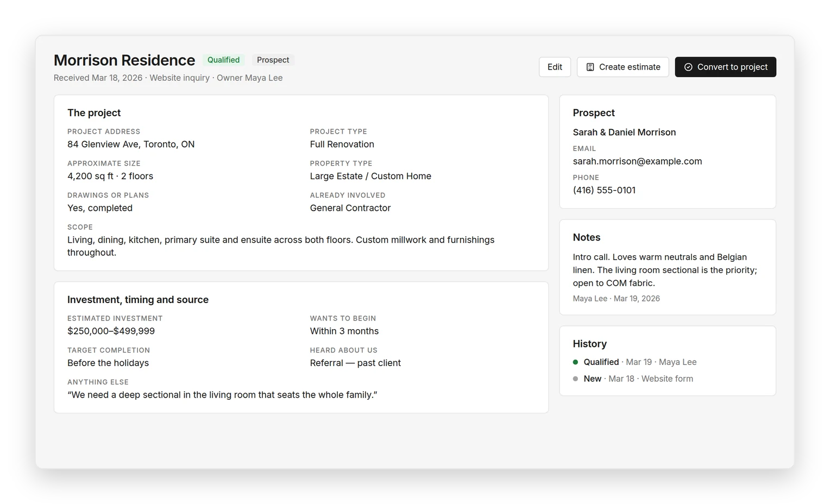Click the email sarah.morrison@example.com
830x504 pixels.
pos(637,161)
